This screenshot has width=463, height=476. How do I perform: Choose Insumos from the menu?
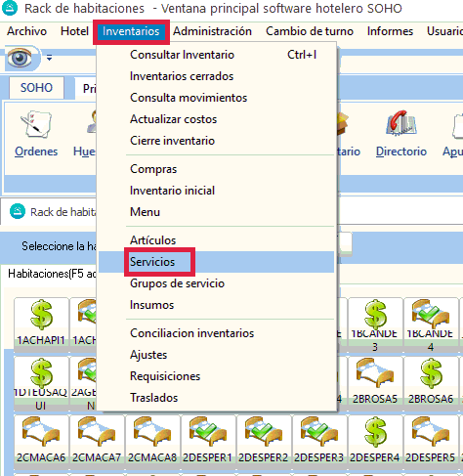(216, 305)
